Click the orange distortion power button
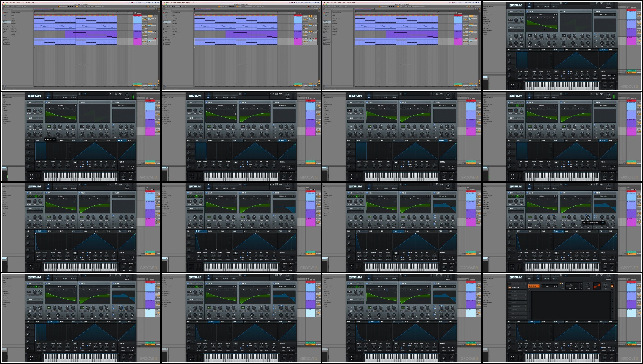Screen dimensions: 643x364 click(612, 286)
